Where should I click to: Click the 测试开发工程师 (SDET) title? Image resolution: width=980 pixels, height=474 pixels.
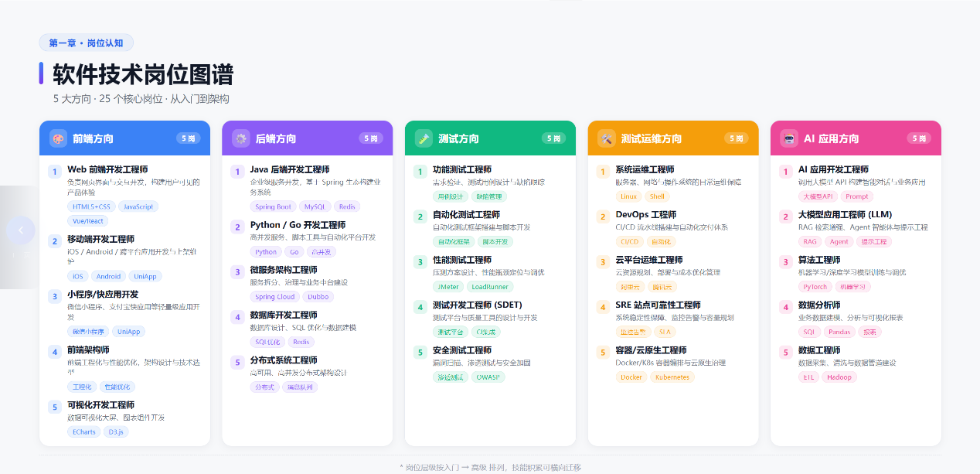tap(478, 305)
